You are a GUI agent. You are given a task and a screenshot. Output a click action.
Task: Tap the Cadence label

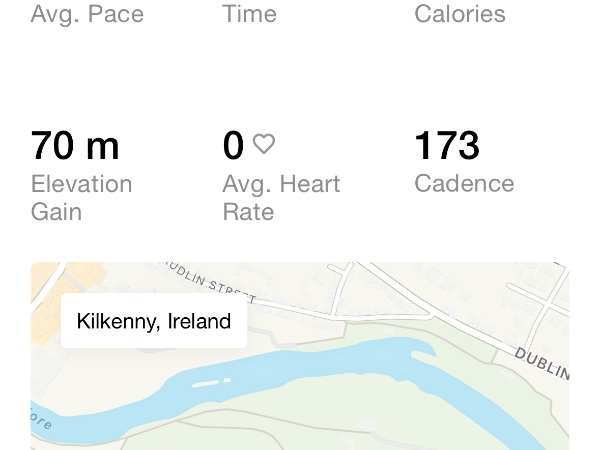click(x=464, y=184)
